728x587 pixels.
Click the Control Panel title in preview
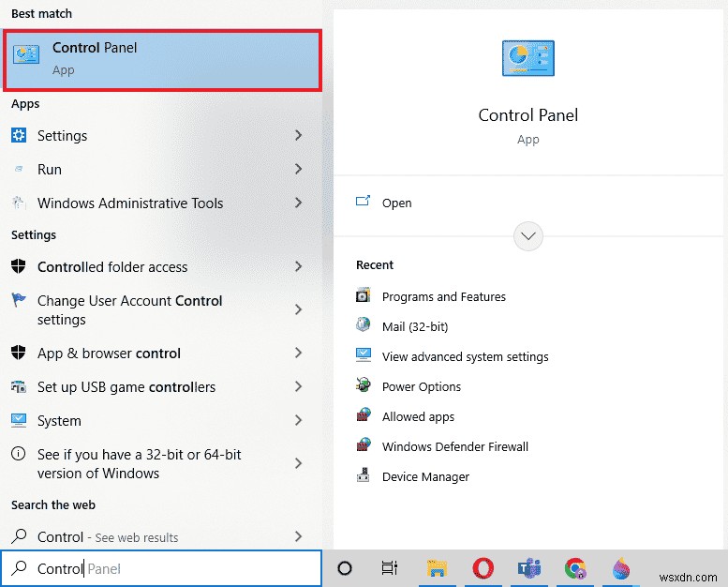527,114
